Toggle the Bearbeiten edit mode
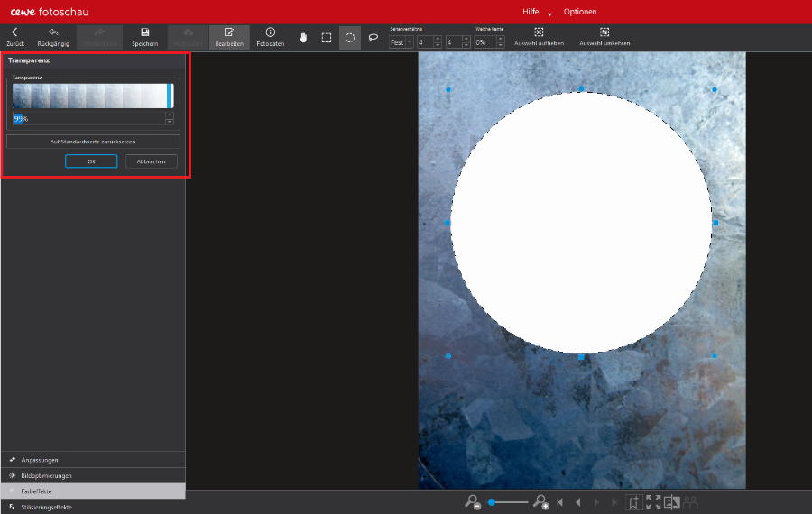This screenshot has width=812, height=514. pyautogui.click(x=229, y=36)
